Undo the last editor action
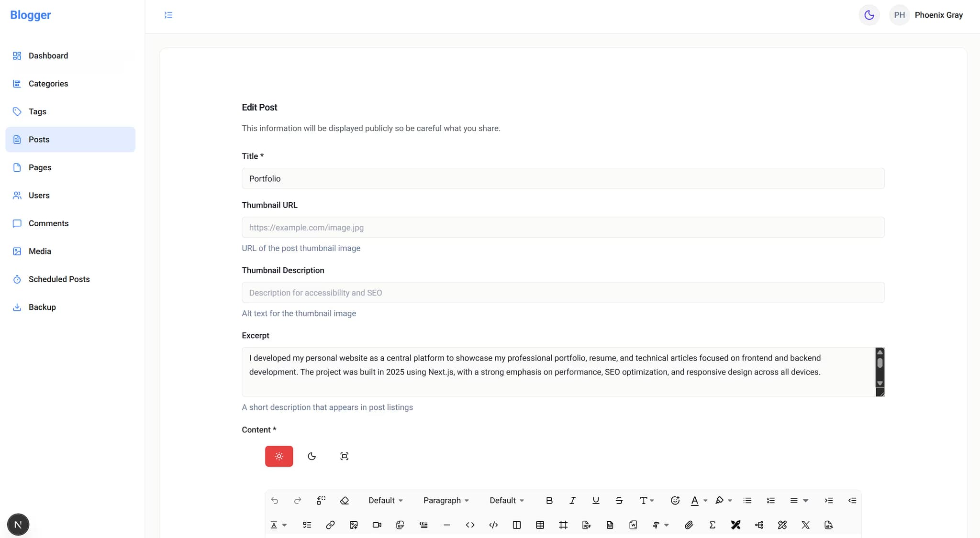This screenshot has height=538, width=980. pos(275,500)
